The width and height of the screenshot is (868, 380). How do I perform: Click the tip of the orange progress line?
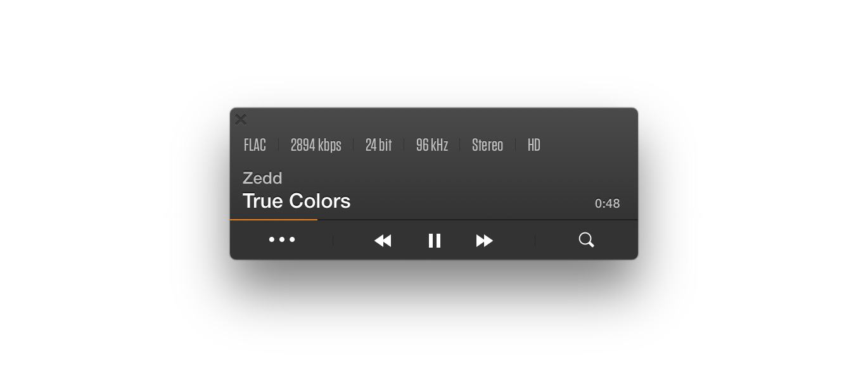317,220
